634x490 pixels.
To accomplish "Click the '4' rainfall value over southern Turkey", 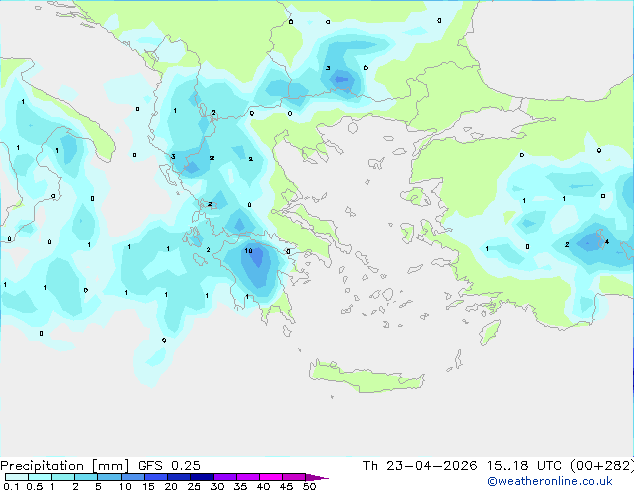I will point(607,242).
